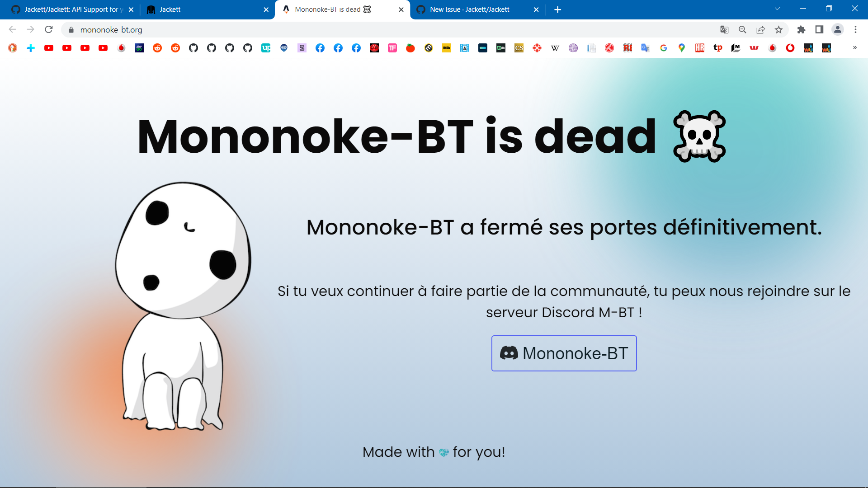Open a new browser tab
The width and height of the screenshot is (868, 488).
tap(557, 9)
